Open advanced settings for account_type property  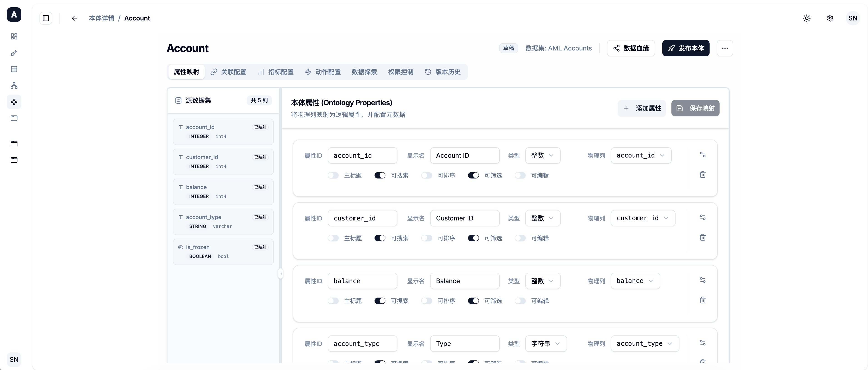point(703,343)
